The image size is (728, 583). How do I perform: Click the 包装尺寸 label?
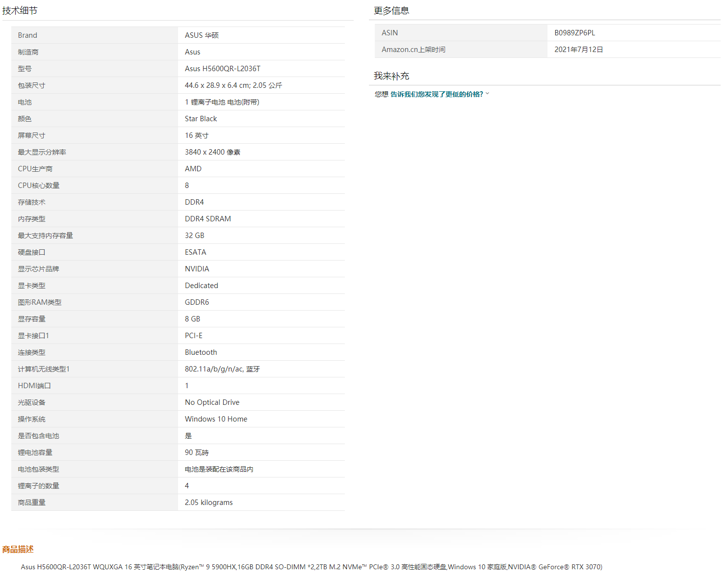pos(31,85)
